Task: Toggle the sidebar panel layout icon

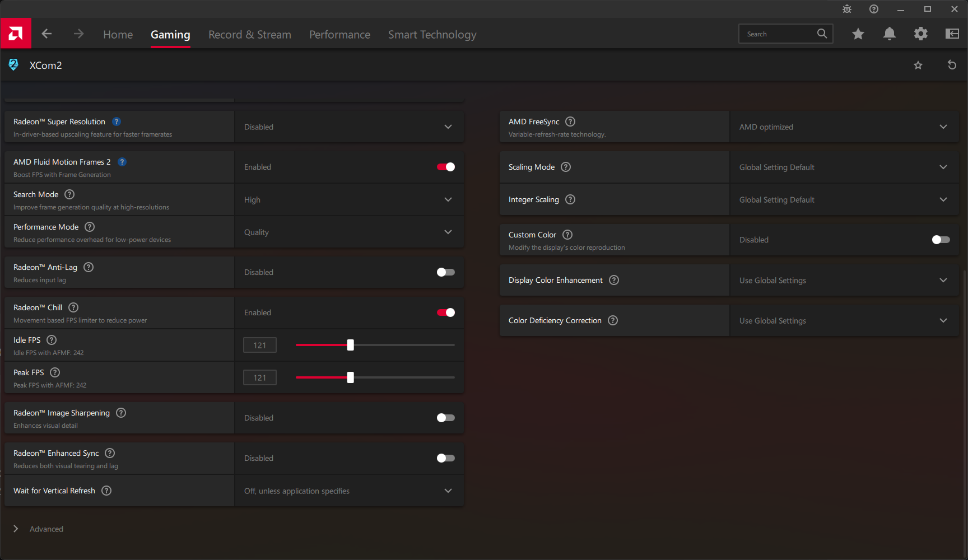Action: point(952,34)
